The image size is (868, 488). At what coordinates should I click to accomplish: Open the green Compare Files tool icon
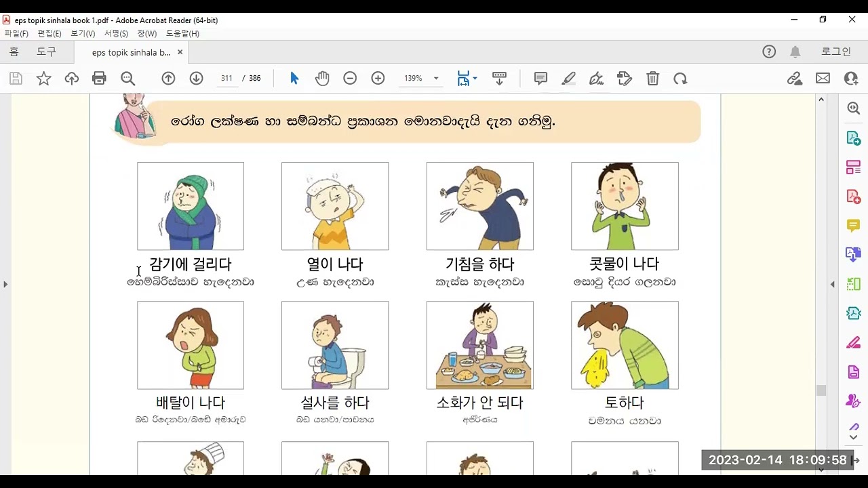[x=853, y=284]
